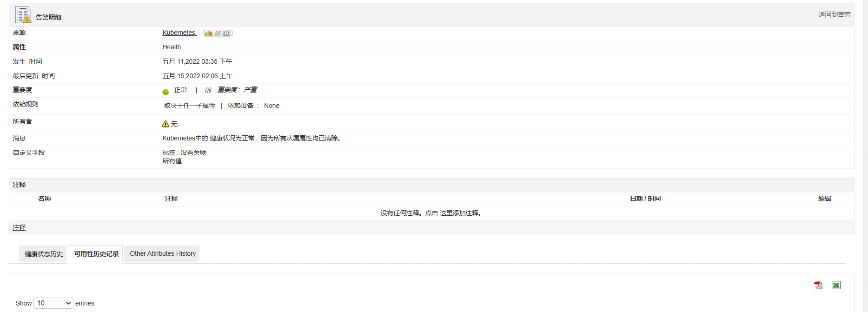Image resolution: width=868 pixels, height=312 pixels.
Task: Click the 来源 row label
Action: point(19,33)
